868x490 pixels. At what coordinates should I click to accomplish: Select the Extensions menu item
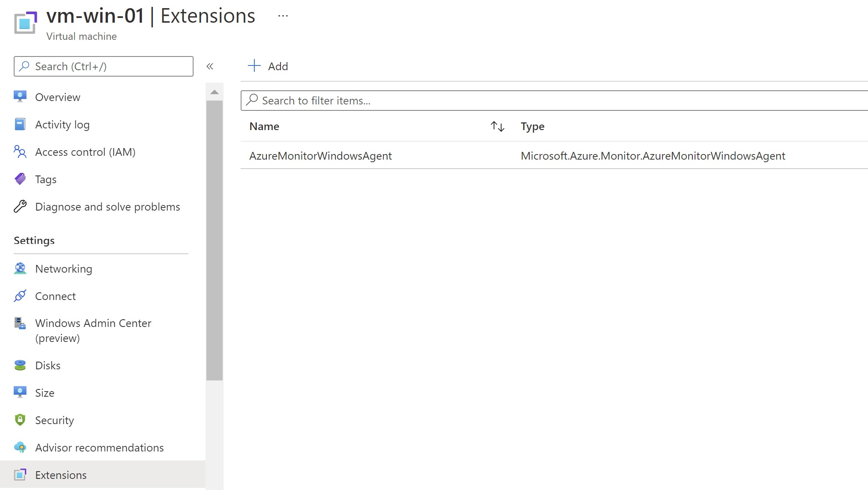coord(103,475)
